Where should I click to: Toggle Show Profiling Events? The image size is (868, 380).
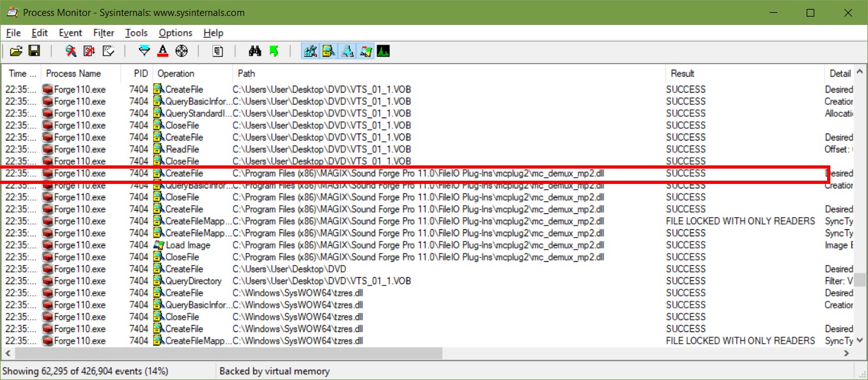(x=384, y=51)
